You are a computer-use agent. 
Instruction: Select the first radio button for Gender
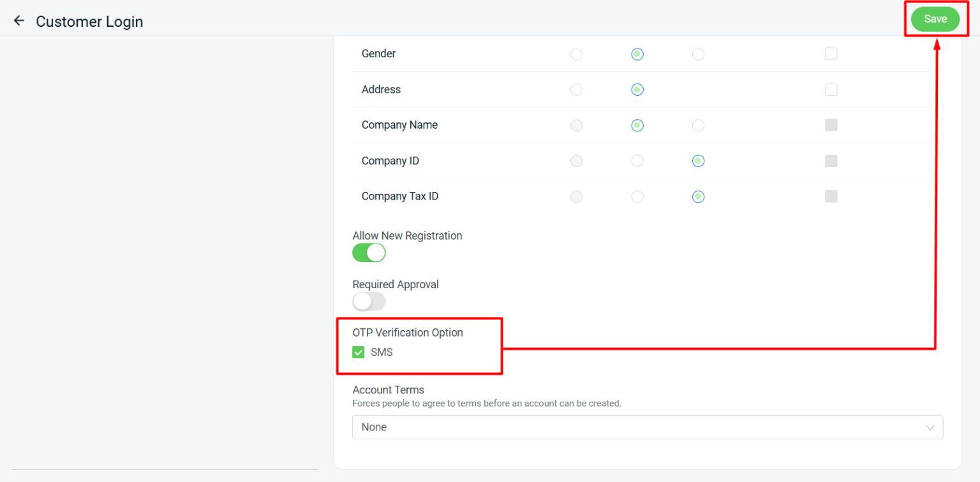coord(576,54)
